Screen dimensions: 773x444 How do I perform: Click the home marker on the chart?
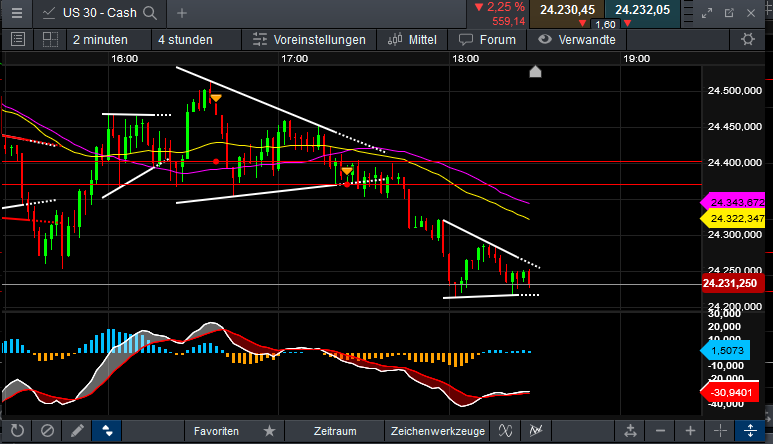tap(535, 72)
